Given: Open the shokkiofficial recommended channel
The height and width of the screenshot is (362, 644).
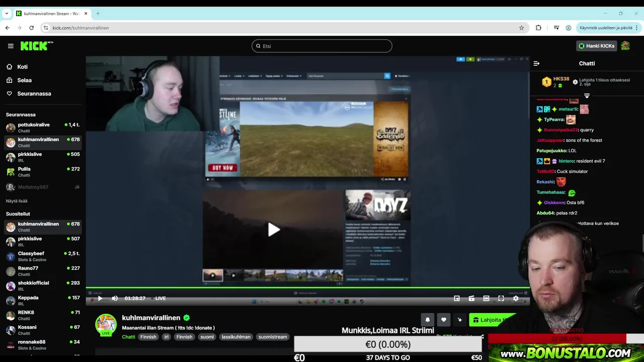Looking at the screenshot, I should [43, 286].
